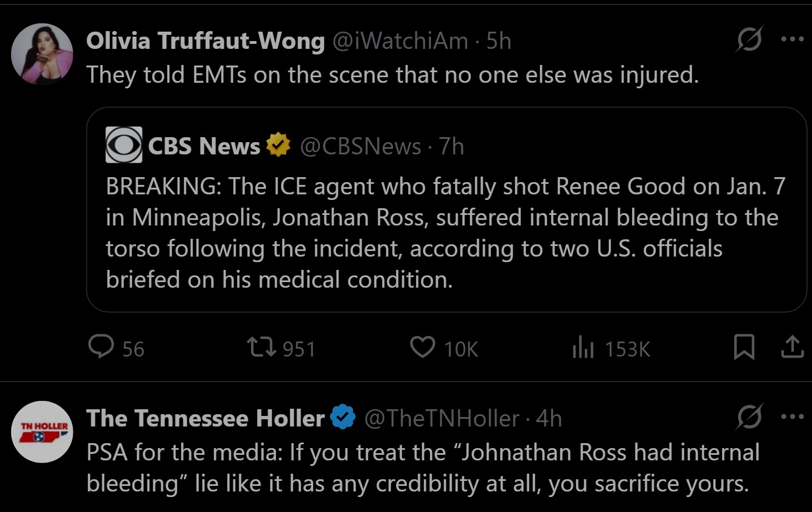View analytics showing 153K views

coord(583,348)
